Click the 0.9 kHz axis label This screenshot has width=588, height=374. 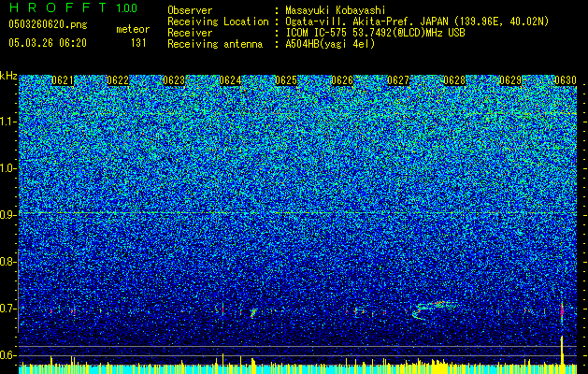click(x=7, y=215)
